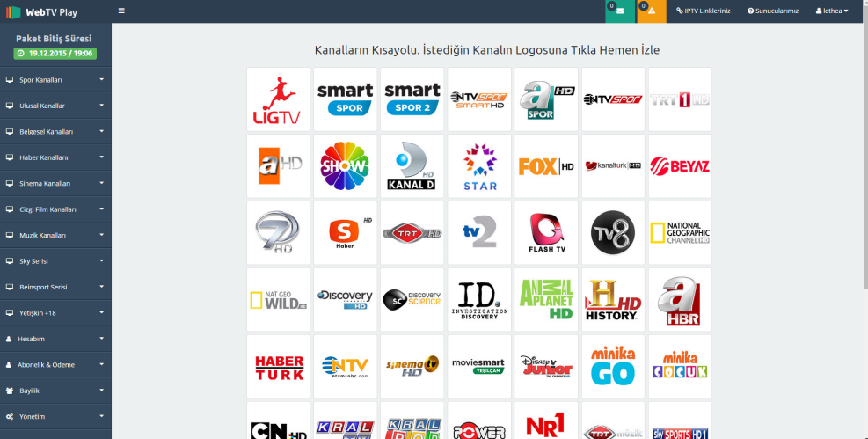This screenshot has height=439, width=868.
Task: Expand Spor Kanalları sidebar section
Action: coord(55,80)
